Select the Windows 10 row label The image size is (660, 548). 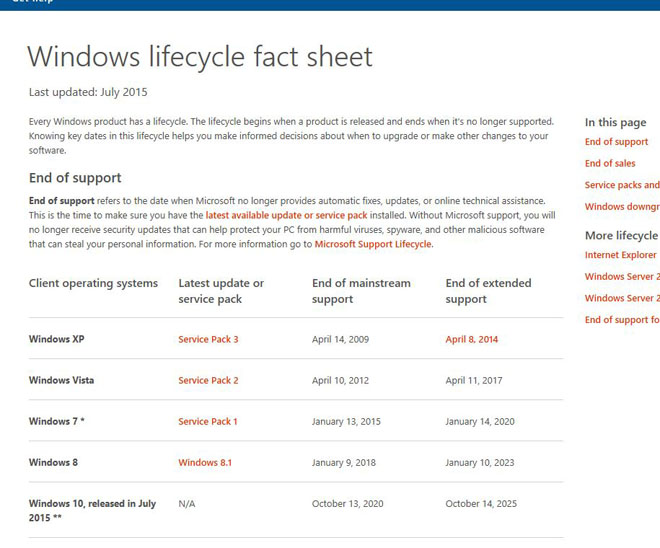(92, 511)
